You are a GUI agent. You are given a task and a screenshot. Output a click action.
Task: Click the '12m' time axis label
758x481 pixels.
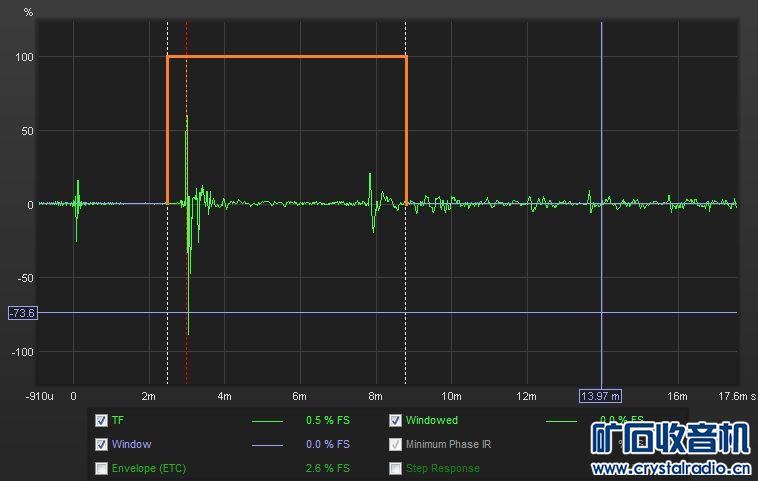[526, 396]
